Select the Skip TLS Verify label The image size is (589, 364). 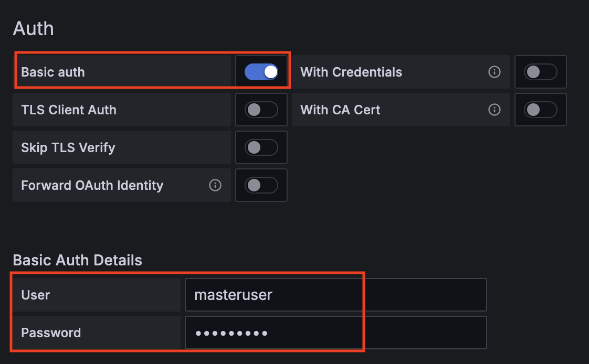(x=68, y=147)
